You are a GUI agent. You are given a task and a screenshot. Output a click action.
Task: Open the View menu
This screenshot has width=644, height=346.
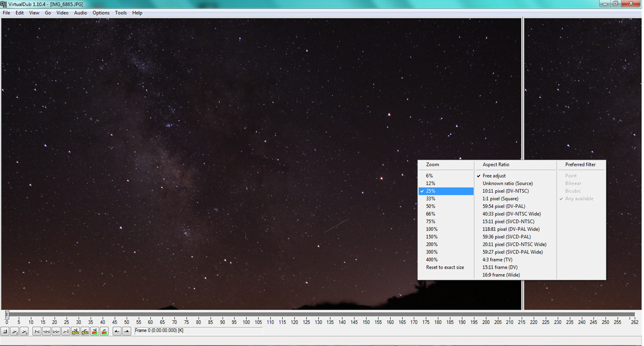point(34,13)
